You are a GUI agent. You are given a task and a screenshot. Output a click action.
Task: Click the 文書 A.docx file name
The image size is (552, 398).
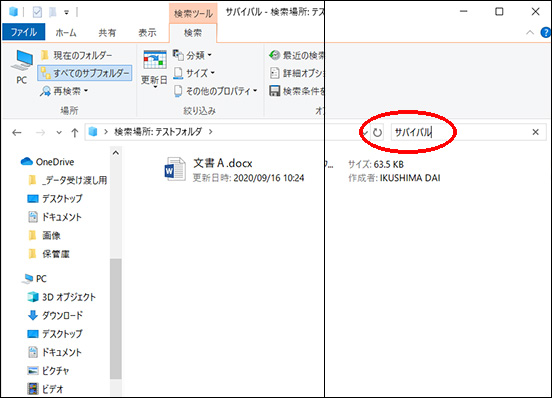(223, 163)
